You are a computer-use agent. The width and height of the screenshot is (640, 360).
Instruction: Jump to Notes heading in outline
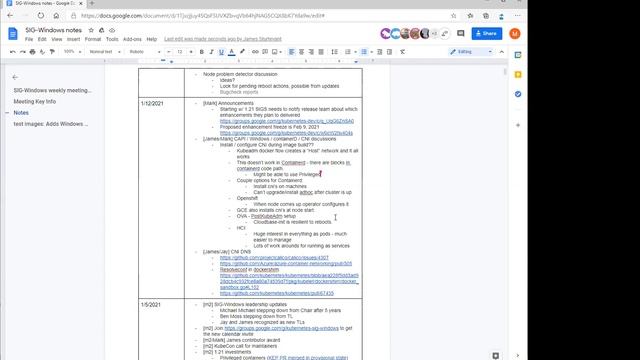pyautogui.click(x=21, y=113)
